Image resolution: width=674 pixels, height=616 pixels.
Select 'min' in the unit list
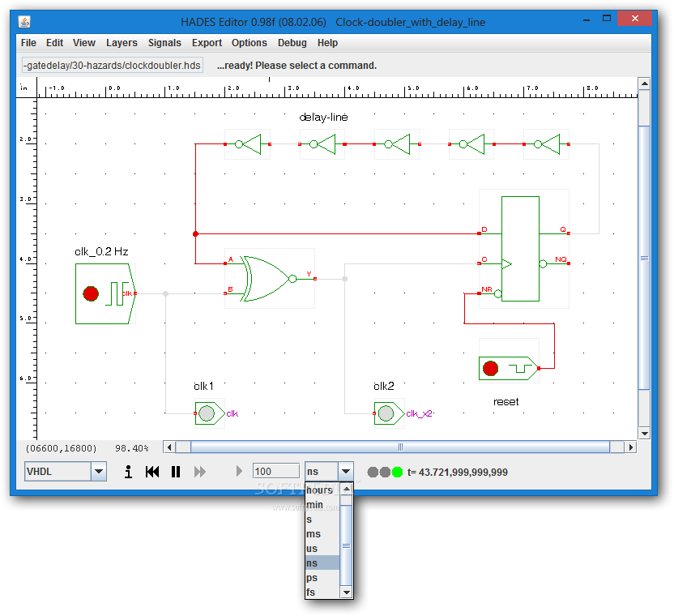click(322, 505)
